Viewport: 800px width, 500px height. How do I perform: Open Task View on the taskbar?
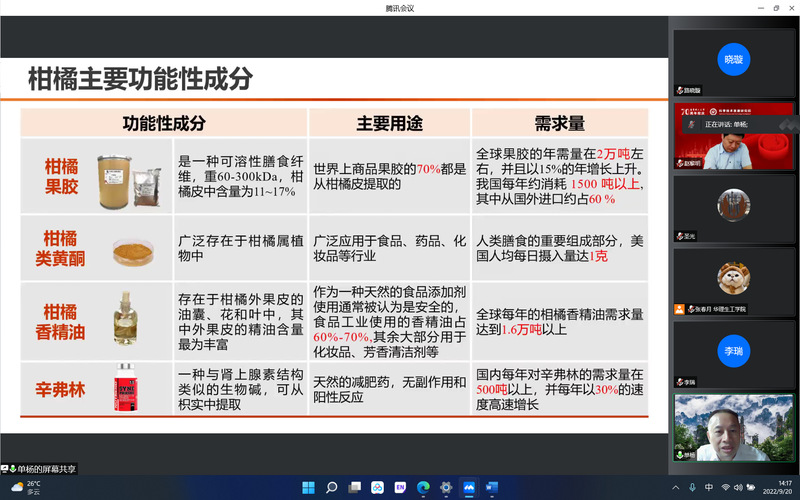point(354,487)
